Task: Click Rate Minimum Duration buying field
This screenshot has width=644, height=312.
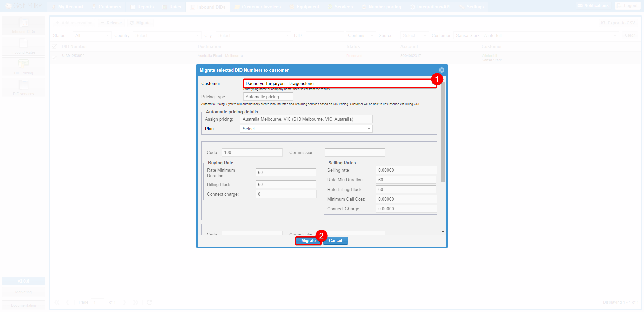Action: (x=285, y=172)
